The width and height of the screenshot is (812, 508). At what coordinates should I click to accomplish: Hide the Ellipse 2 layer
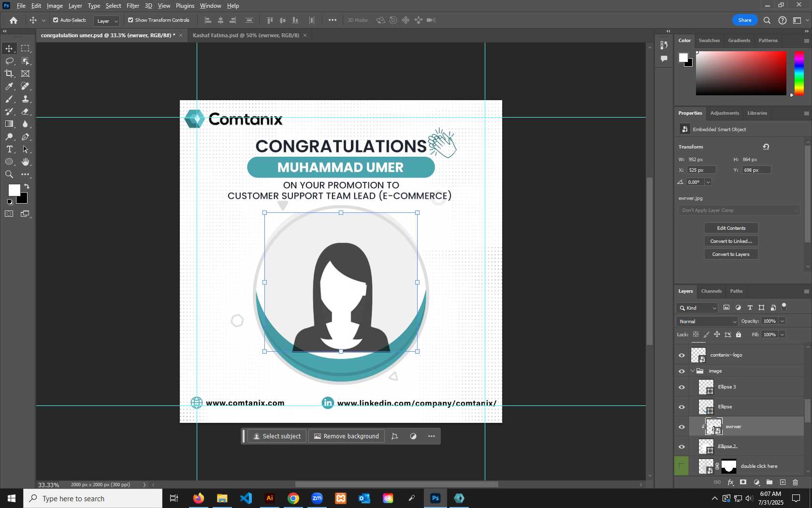pos(681,447)
